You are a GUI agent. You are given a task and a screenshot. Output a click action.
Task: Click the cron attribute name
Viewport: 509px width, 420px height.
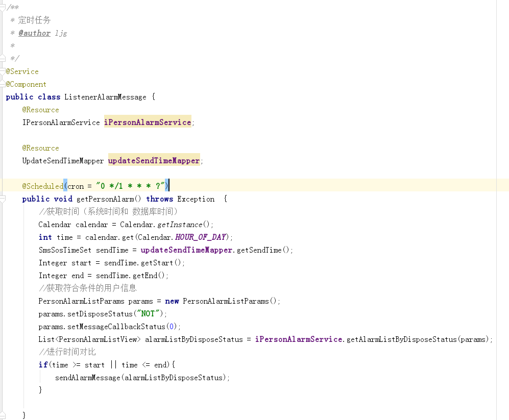(x=76, y=186)
